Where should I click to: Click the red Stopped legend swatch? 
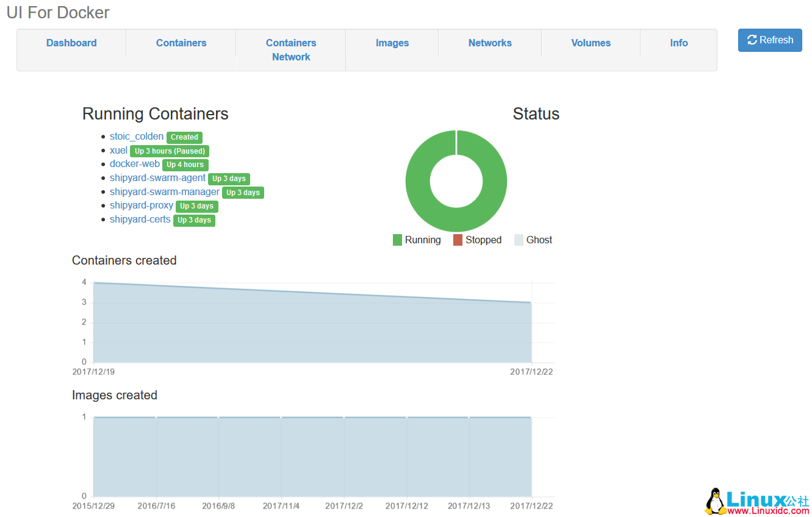pyautogui.click(x=458, y=240)
